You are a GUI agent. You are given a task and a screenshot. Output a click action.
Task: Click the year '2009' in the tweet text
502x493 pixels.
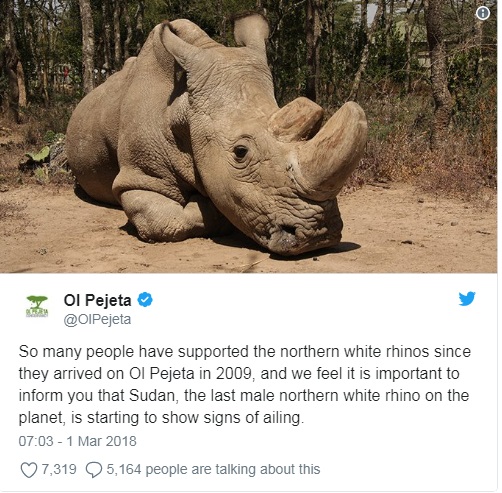point(233,374)
